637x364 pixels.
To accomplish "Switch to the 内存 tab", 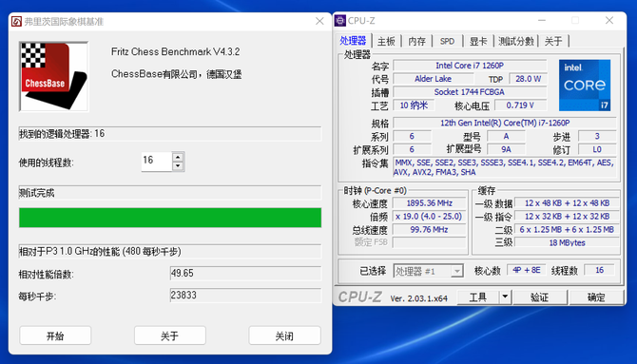I will click(x=416, y=41).
